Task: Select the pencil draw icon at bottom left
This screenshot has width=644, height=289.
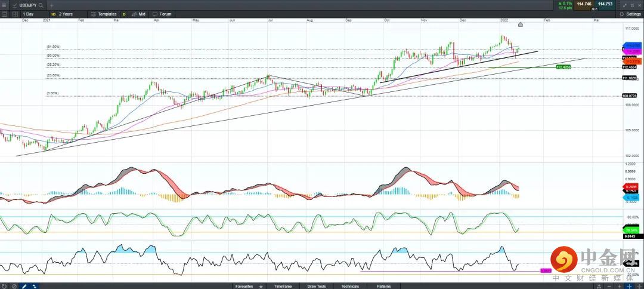Action: point(24,286)
